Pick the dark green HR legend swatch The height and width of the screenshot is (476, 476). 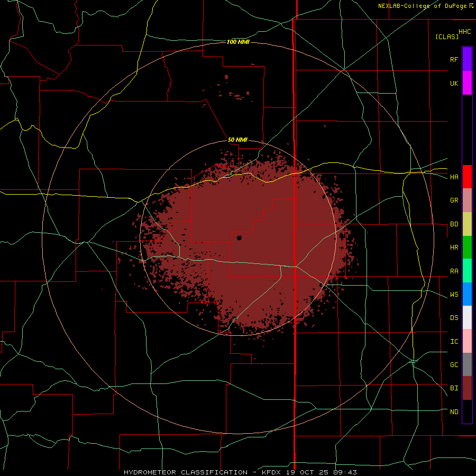point(467,248)
